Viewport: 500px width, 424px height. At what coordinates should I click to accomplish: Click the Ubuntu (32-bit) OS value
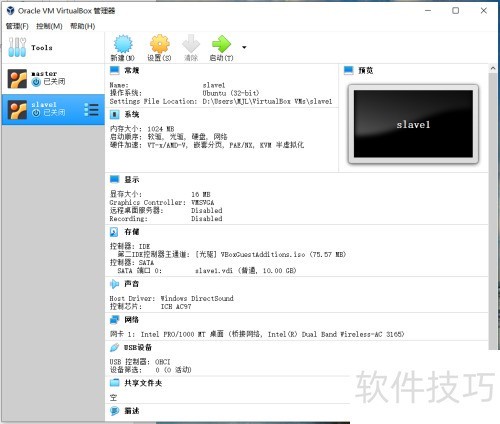(230, 93)
